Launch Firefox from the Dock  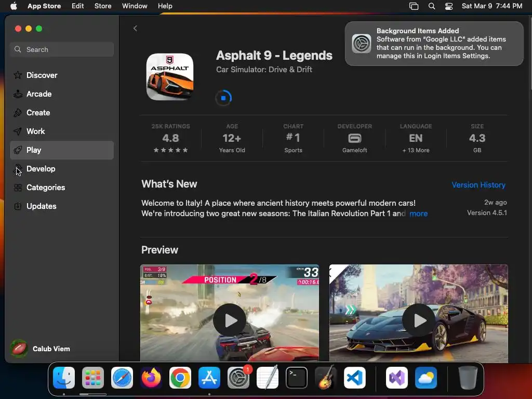(x=151, y=378)
